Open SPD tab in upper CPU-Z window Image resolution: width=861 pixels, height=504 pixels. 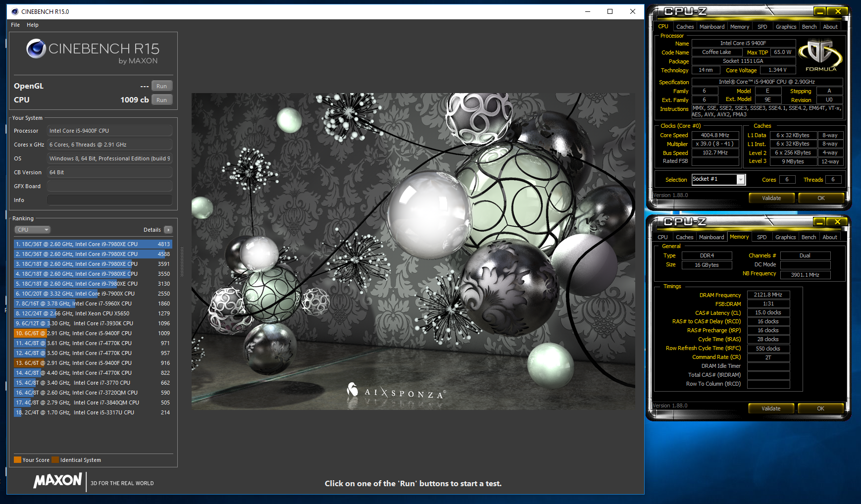(x=762, y=27)
